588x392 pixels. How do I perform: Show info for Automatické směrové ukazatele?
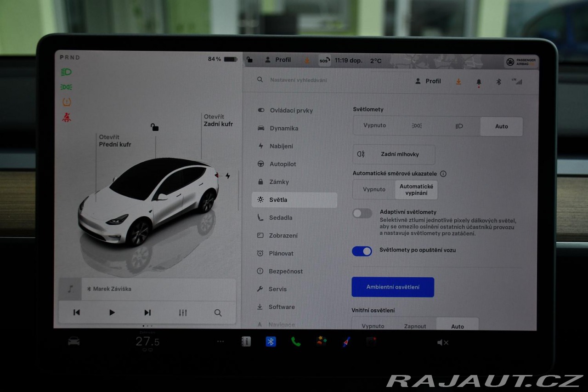(443, 174)
